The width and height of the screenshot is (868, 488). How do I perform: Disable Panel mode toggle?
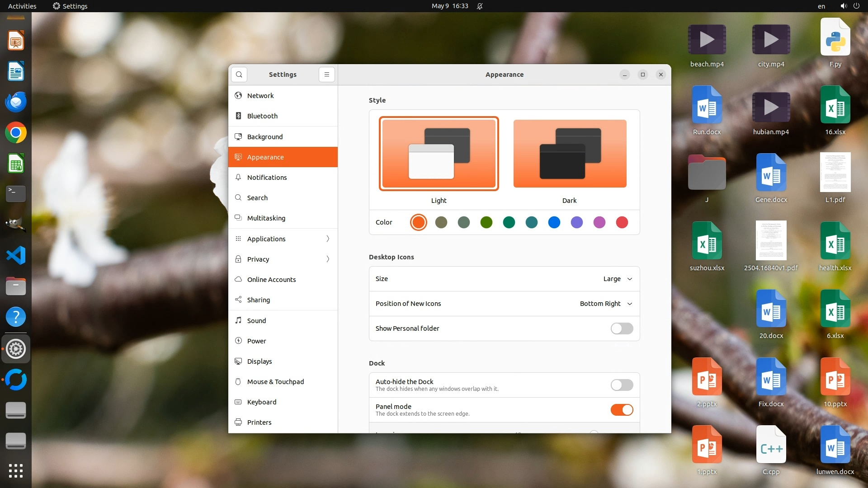coord(622,410)
